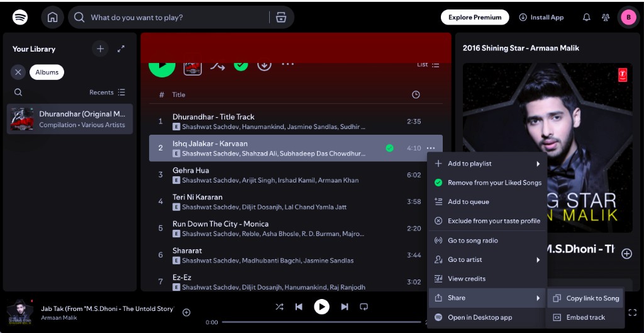The image size is (644, 333).
Task: Select Exclude from your taste profile
Action: coord(487,221)
